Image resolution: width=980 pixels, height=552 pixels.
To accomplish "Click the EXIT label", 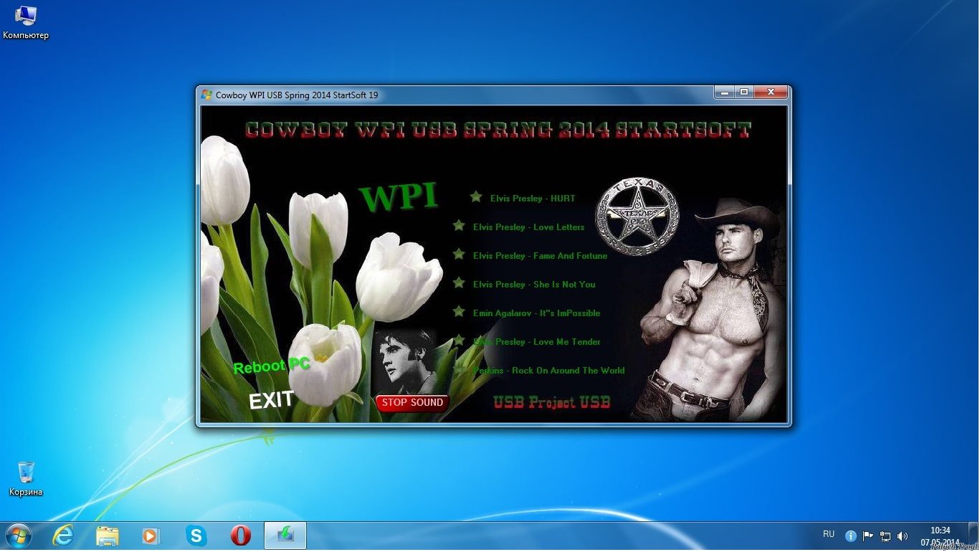I will coord(271,400).
